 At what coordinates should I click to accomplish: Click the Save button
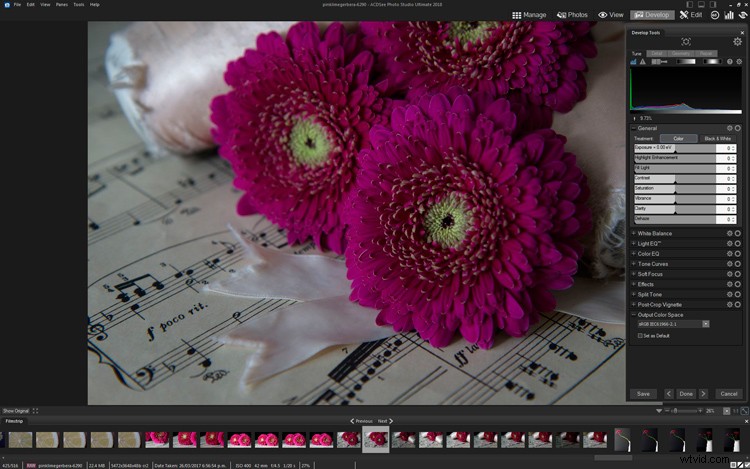click(643, 394)
